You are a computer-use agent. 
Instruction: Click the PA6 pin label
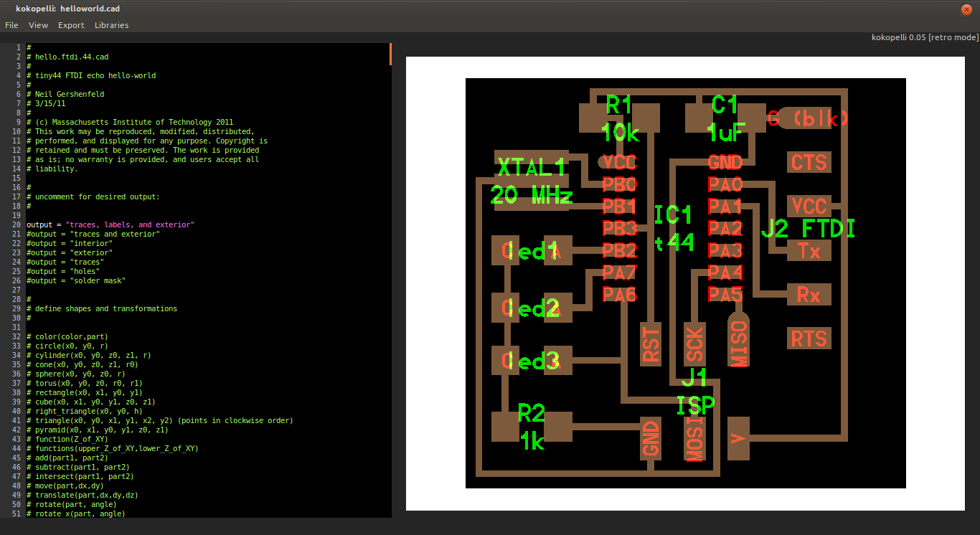point(619,295)
